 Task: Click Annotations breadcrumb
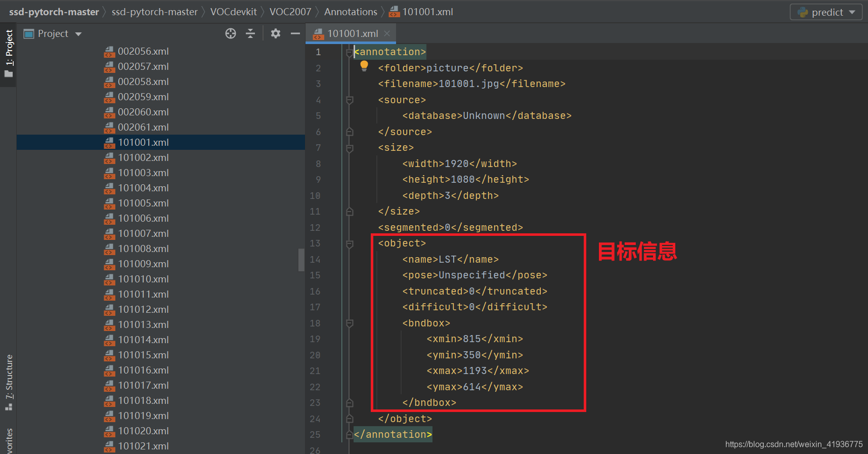coord(351,12)
